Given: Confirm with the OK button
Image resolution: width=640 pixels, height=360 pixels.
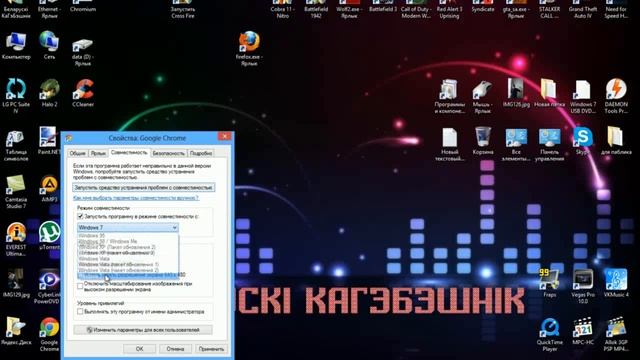Looking at the screenshot, I should [x=140, y=349].
